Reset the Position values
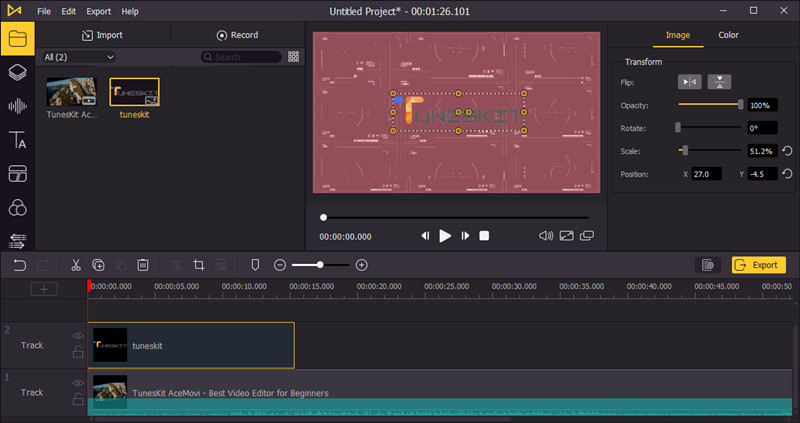 [x=787, y=174]
